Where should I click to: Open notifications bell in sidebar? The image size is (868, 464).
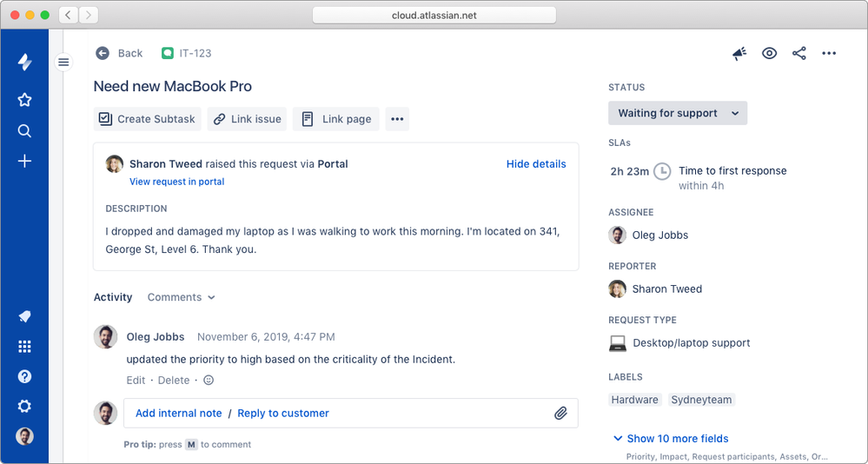(x=24, y=316)
